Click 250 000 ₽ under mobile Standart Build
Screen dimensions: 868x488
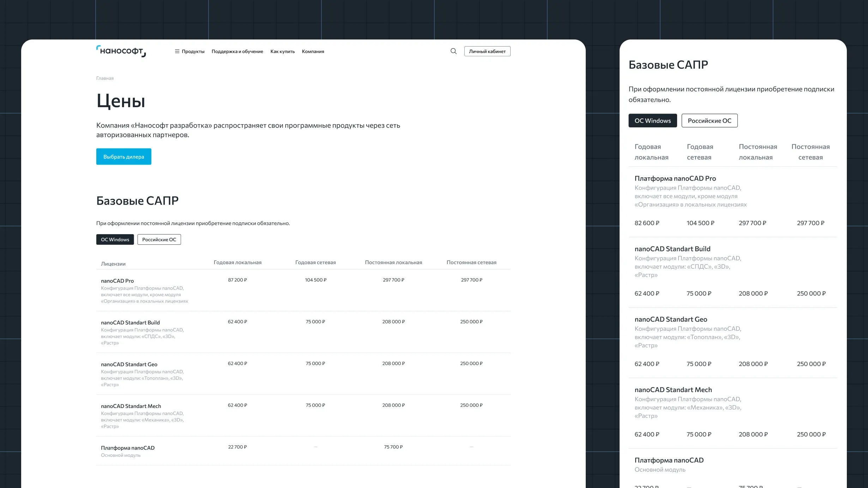coord(811,294)
